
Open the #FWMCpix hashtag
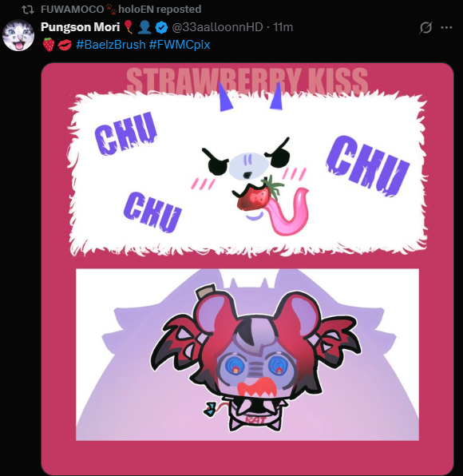[x=180, y=45]
